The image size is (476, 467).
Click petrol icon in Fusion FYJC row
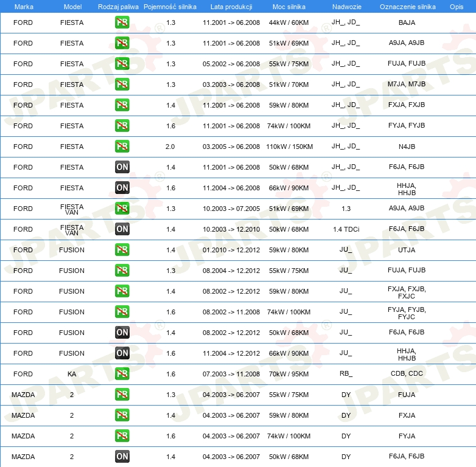[x=122, y=312]
